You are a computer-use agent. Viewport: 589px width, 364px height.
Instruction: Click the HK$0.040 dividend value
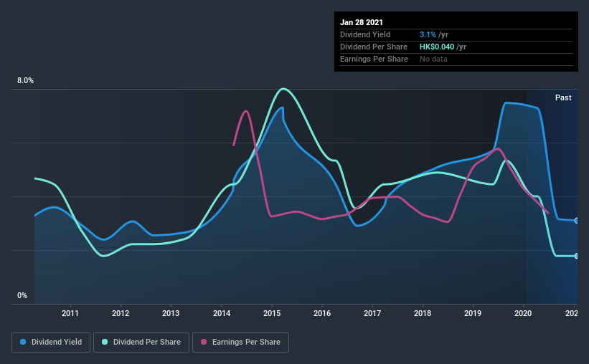pyautogui.click(x=437, y=47)
